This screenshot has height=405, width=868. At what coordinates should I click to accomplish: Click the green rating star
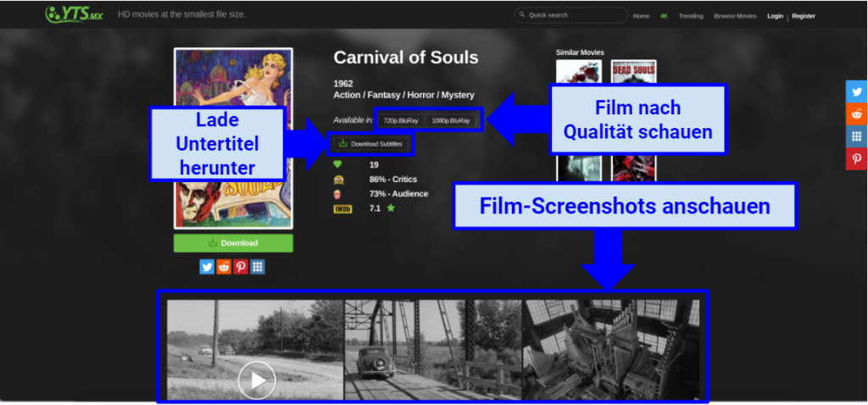click(391, 208)
